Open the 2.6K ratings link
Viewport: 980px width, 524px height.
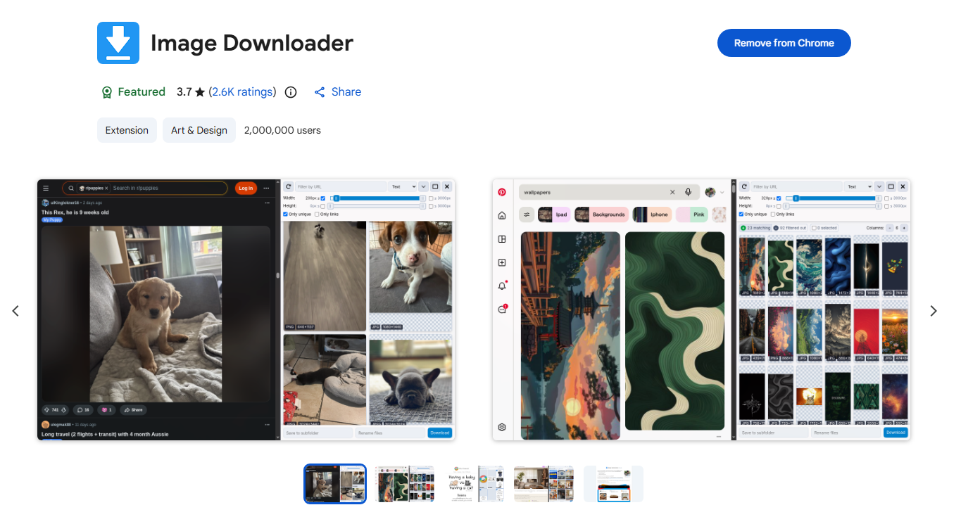pyautogui.click(x=242, y=91)
